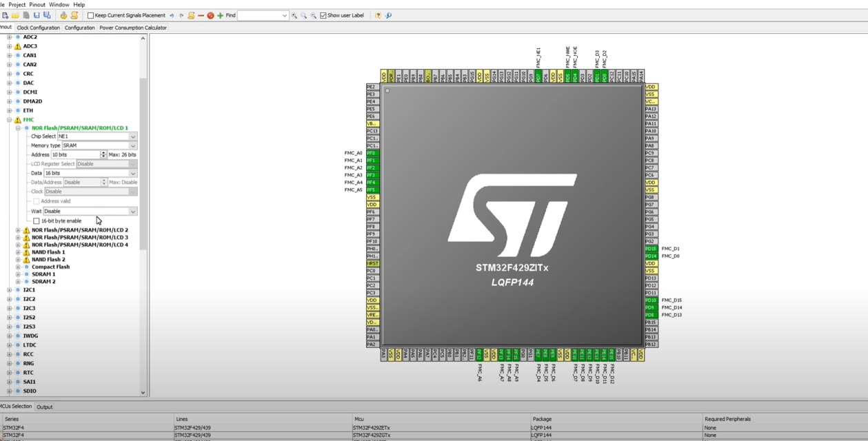Viewport: 868px width, 441px height.
Task: Switch to the Clock Configuration tab
Action: [39, 28]
